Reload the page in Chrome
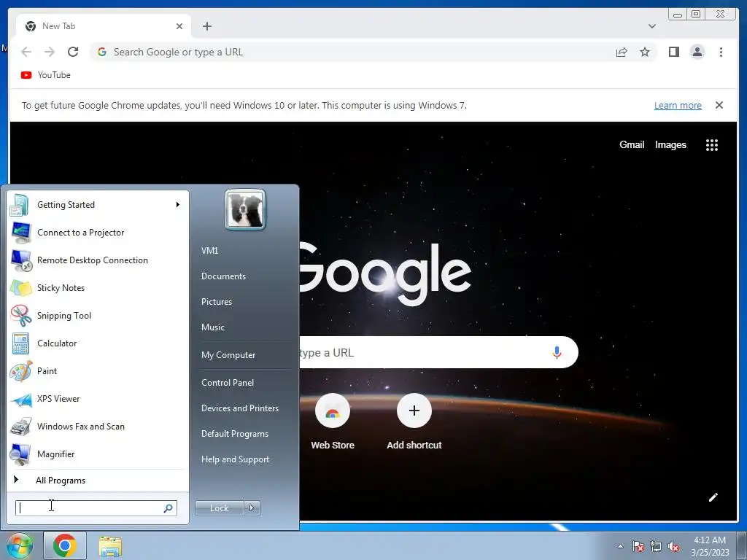The height and width of the screenshot is (560, 747). [x=73, y=52]
